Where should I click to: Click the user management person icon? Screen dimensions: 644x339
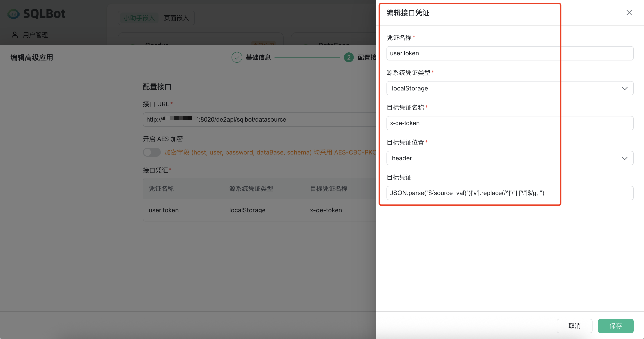coord(15,35)
